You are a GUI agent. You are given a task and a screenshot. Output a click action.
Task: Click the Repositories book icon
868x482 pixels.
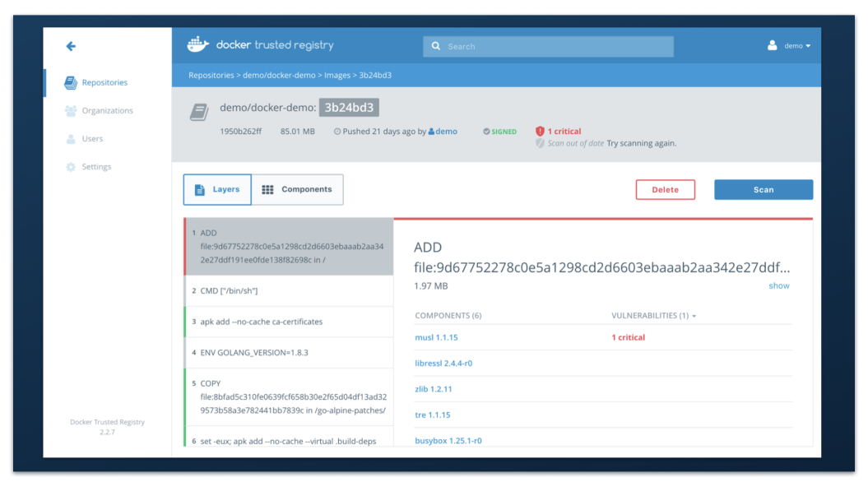[70, 83]
